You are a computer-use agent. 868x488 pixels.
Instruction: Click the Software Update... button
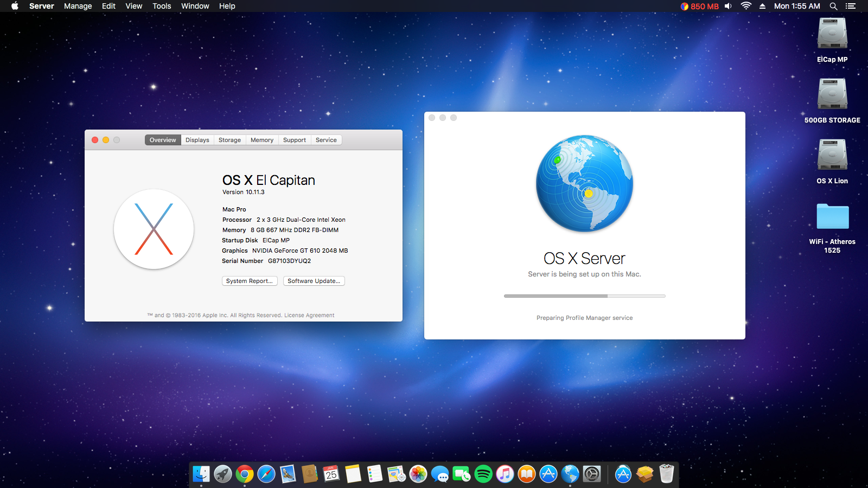[x=314, y=281]
